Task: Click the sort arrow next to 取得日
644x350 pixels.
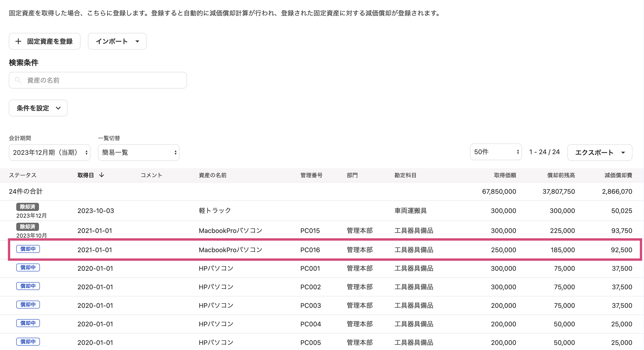Action: tap(102, 175)
